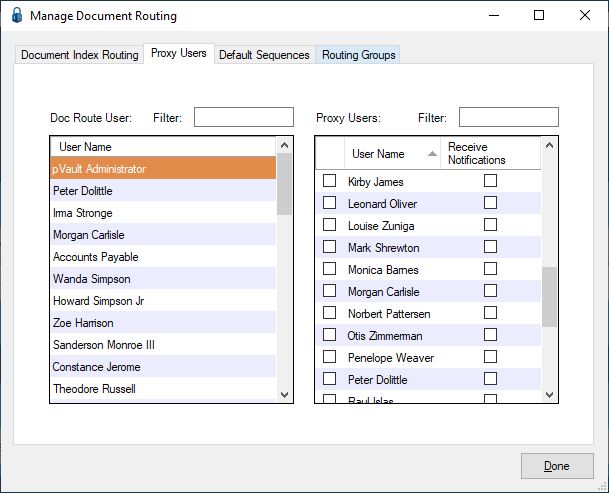Sort proxy list by User Name header

coord(392,153)
